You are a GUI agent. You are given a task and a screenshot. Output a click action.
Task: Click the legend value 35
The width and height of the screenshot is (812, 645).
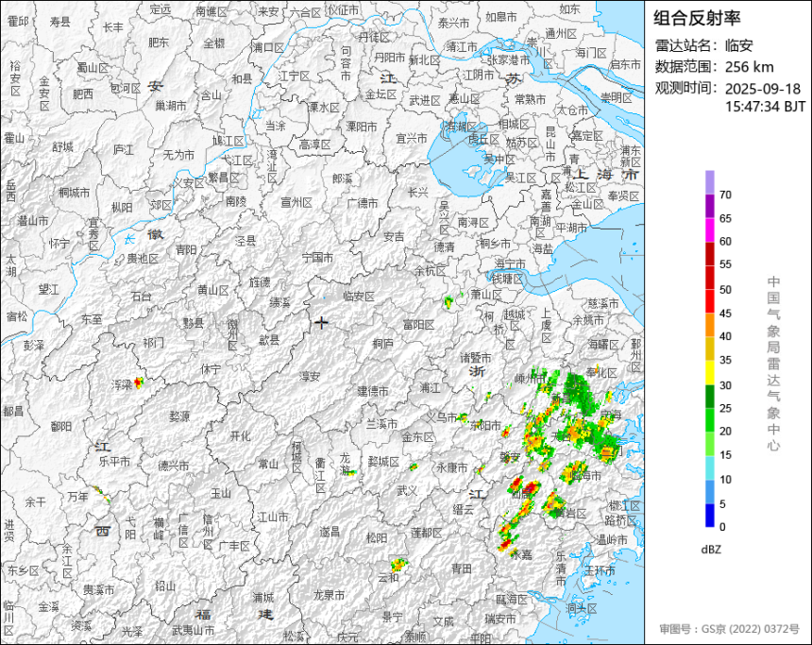[x=725, y=360]
